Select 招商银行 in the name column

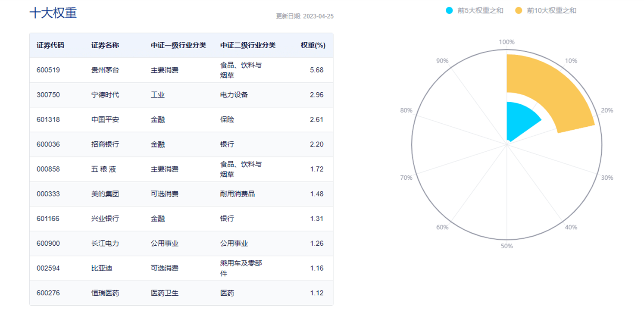(105, 144)
